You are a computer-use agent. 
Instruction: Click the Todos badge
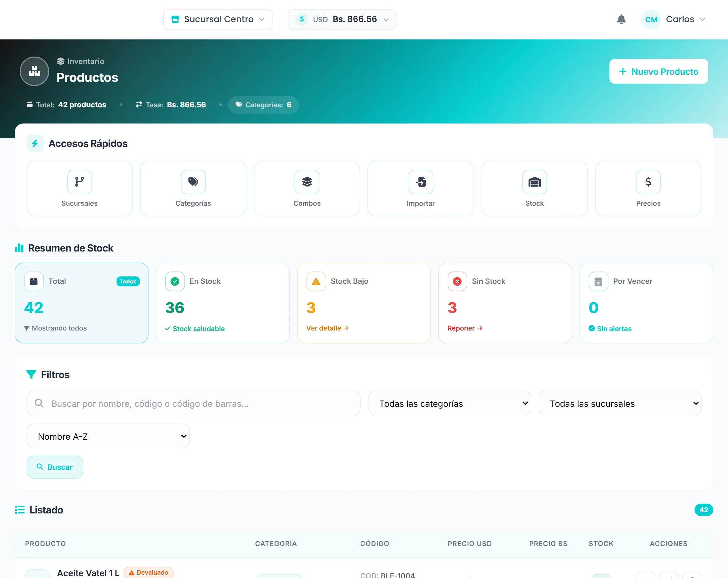(x=128, y=281)
